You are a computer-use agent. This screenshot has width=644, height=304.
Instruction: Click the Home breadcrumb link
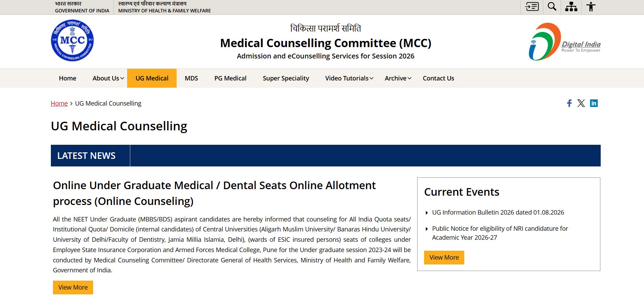59,103
